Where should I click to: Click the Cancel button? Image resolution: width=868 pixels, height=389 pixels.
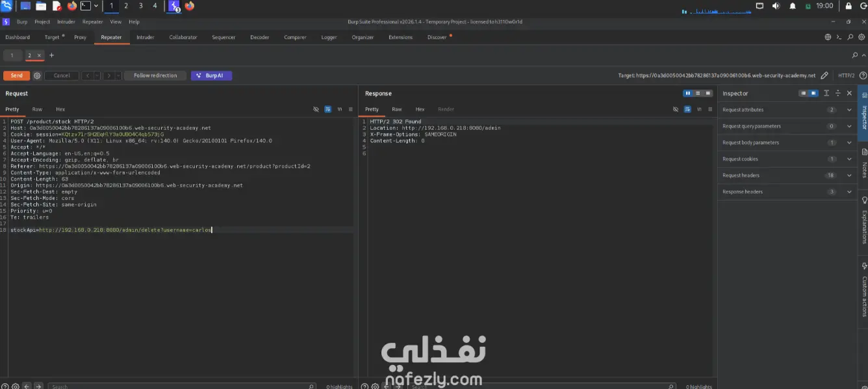pyautogui.click(x=62, y=75)
